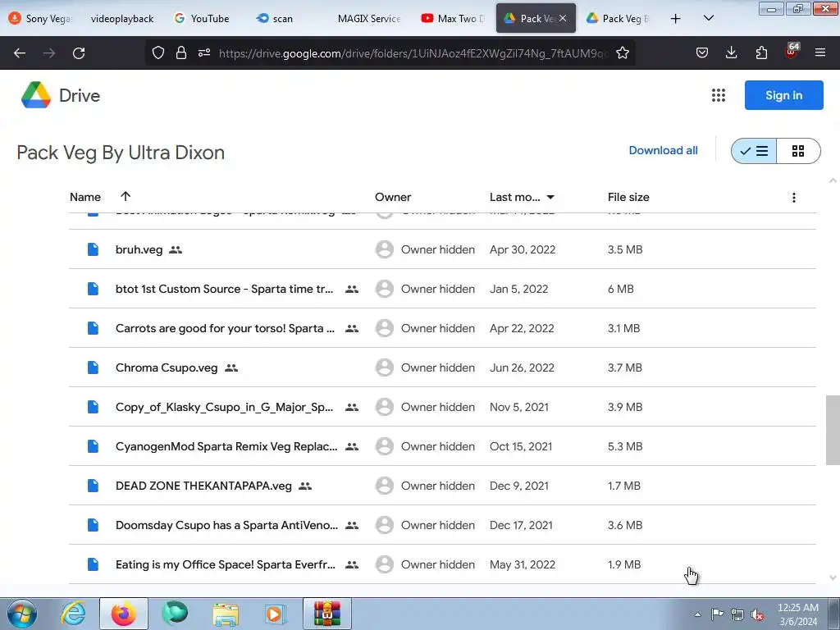Open the file explorer folder on the taskbar
The width and height of the screenshot is (840, 630).
click(226, 614)
